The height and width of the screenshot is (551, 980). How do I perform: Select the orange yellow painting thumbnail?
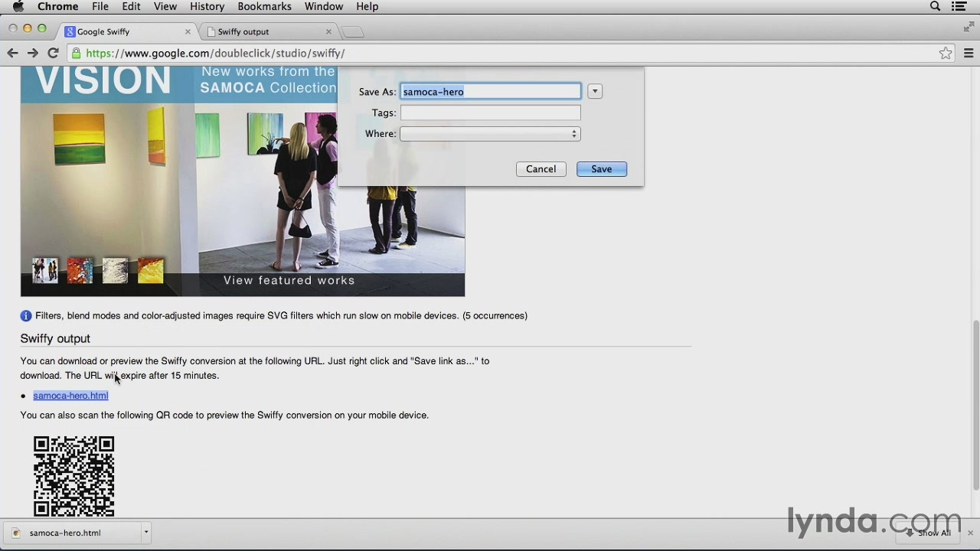(151, 270)
